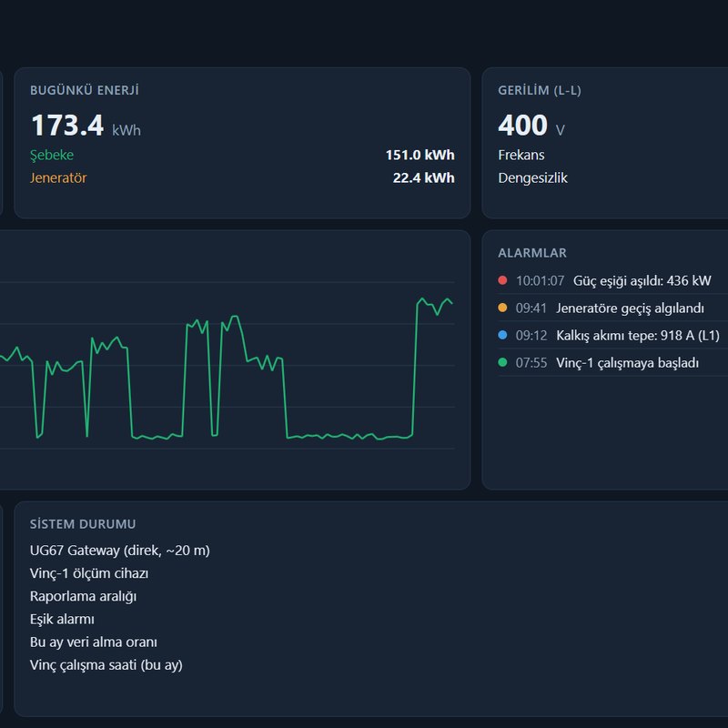Image resolution: width=728 pixels, height=728 pixels.
Task: Select the 'Jeneratöre geçiş algılandı' alarm
Action: (x=630, y=308)
